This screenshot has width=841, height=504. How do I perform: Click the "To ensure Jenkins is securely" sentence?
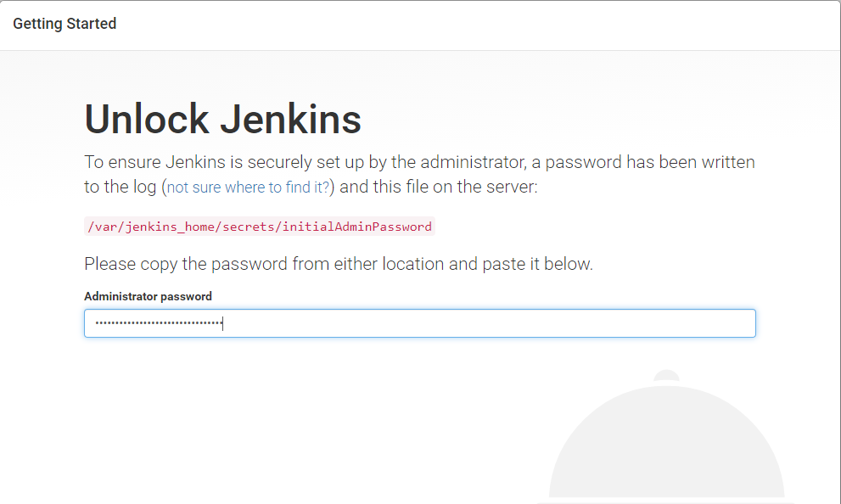[419, 162]
